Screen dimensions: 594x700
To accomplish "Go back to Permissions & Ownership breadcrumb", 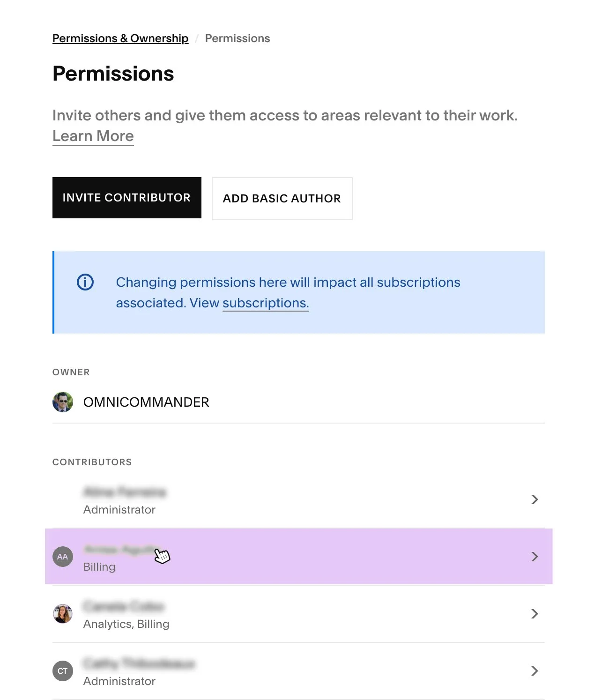I will (120, 38).
